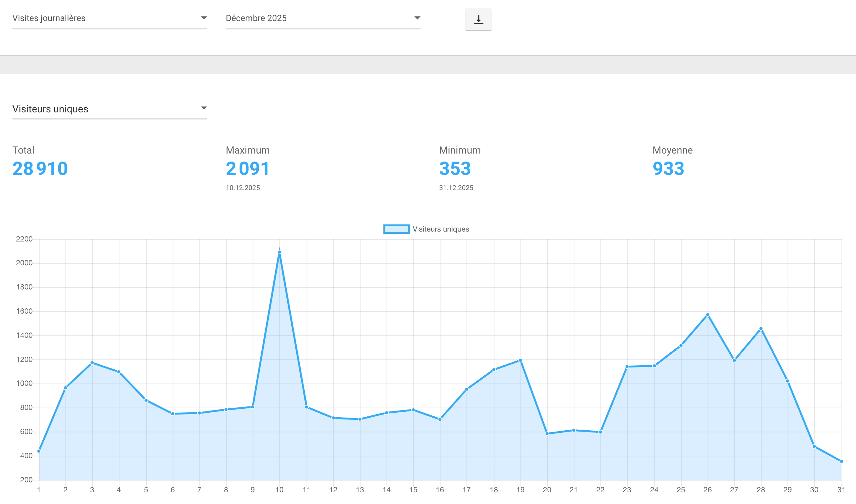856x504 pixels.
Task: Click the Minimum value 353
Action: 455,169
